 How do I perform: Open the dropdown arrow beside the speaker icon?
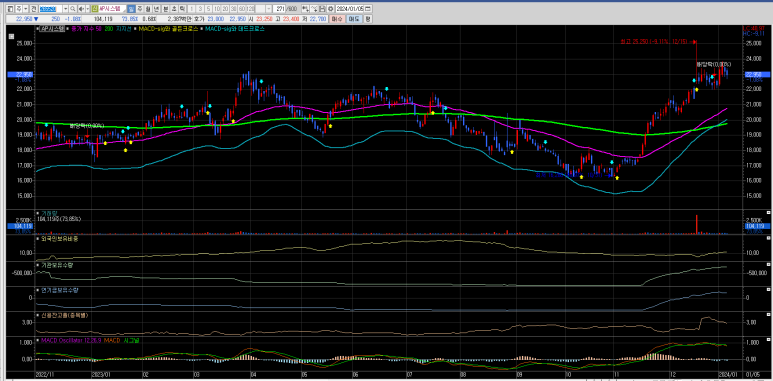tap(87, 9)
